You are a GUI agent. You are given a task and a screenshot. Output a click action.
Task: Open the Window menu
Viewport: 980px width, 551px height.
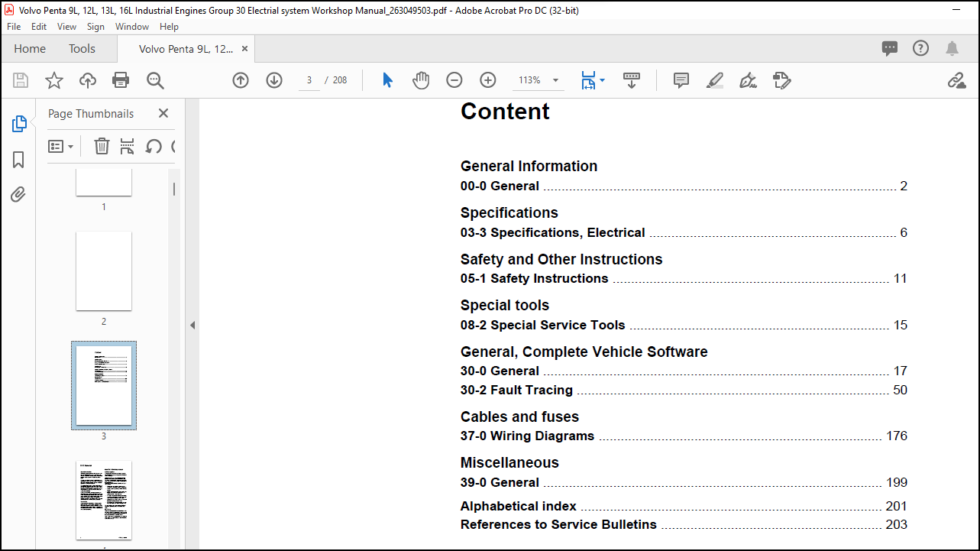[132, 26]
